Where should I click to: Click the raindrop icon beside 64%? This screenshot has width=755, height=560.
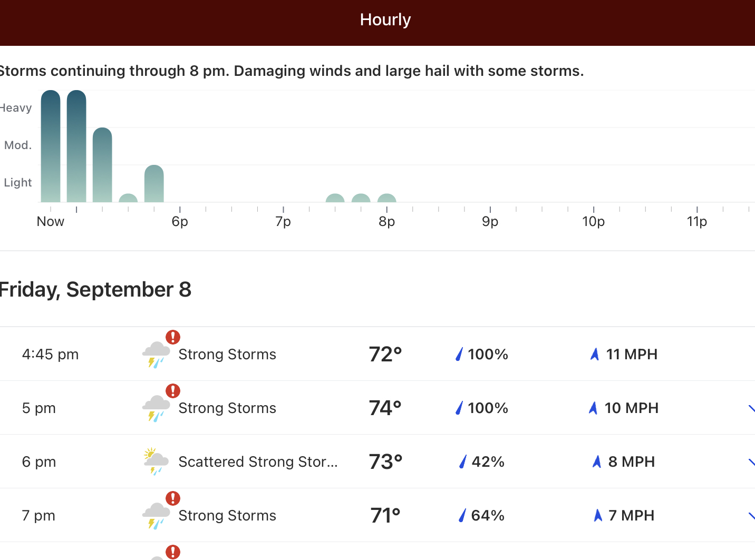(x=462, y=515)
